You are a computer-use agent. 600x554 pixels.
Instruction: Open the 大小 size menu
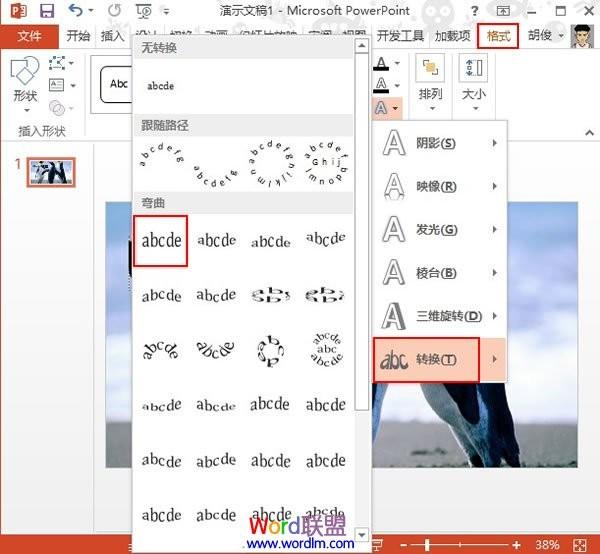coord(474,83)
